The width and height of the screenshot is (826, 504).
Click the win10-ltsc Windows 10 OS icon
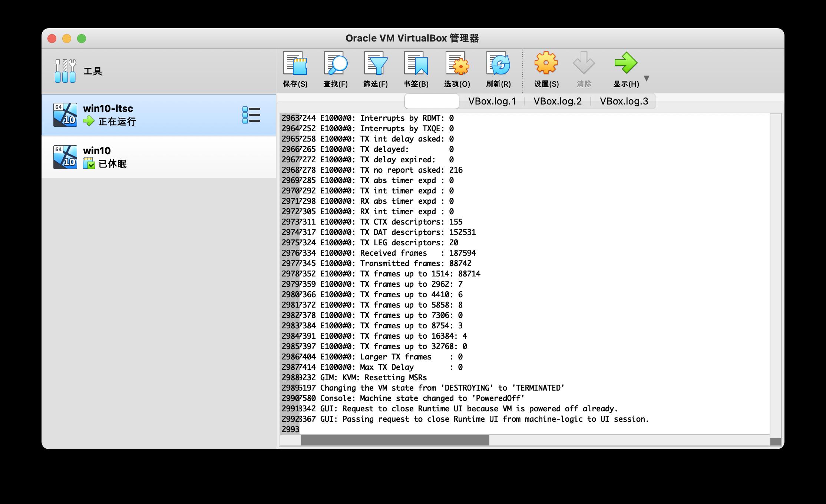click(x=65, y=115)
